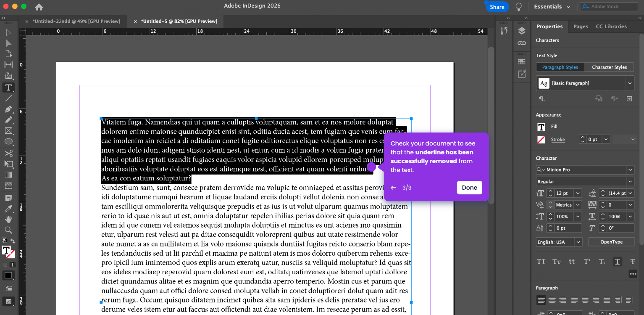Select the Rectangle Frame tool
The height and width of the screenshot is (315, 644).
8,131
